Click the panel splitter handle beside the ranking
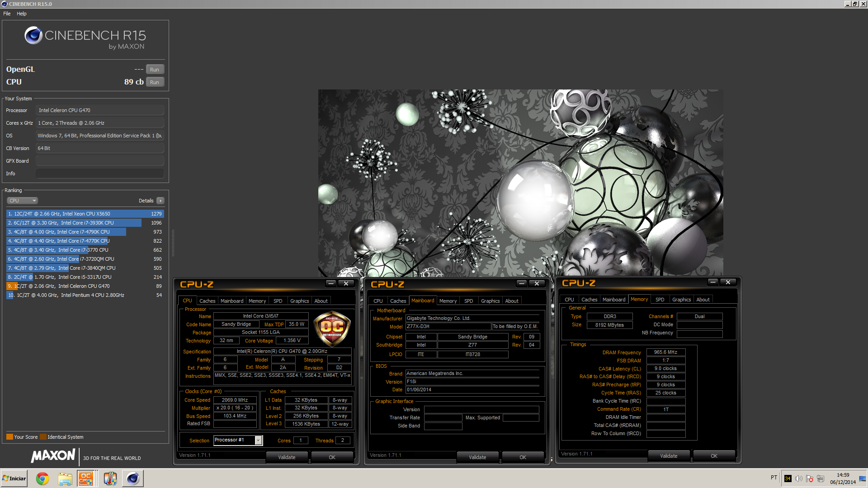The width and height of the screenshot is (868, 488). (173, 243)
